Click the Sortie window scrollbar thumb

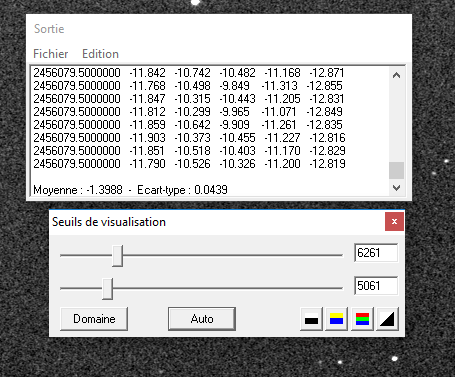(x=396, y=170)
